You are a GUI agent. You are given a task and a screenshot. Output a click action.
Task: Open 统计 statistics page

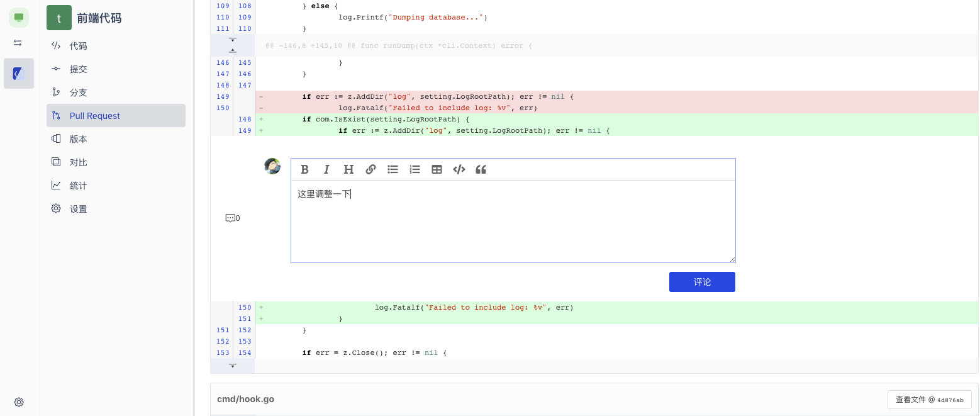coord(78,186)
